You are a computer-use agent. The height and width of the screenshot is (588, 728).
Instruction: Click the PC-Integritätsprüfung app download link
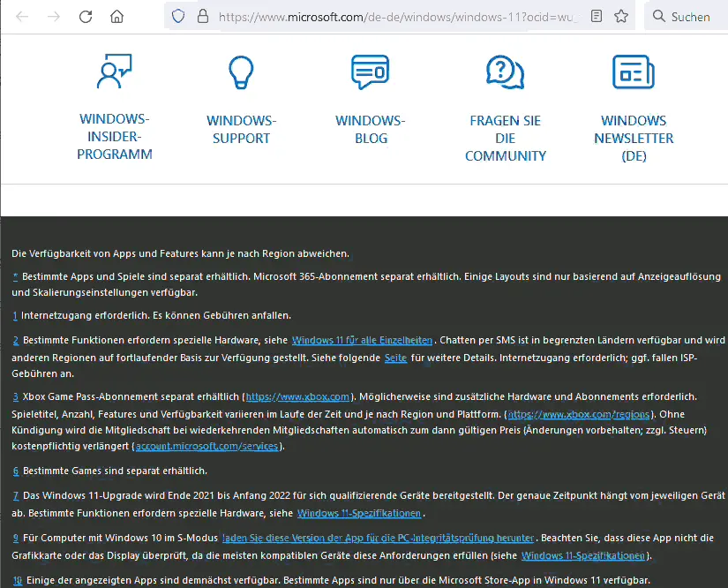379,538
